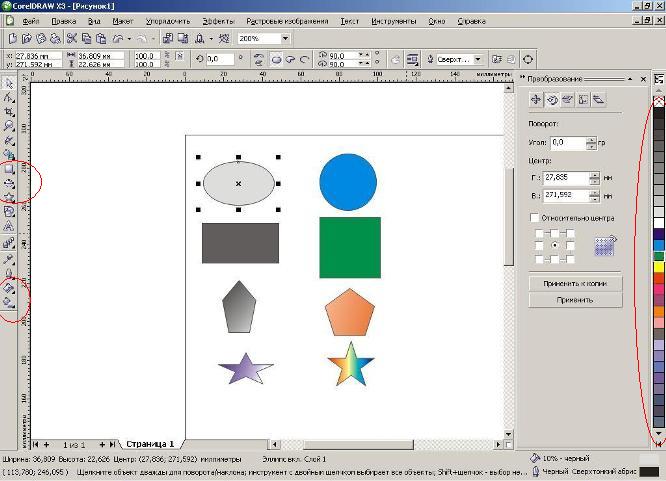
Task: Open the Outline pen tool
Action: 8,273
